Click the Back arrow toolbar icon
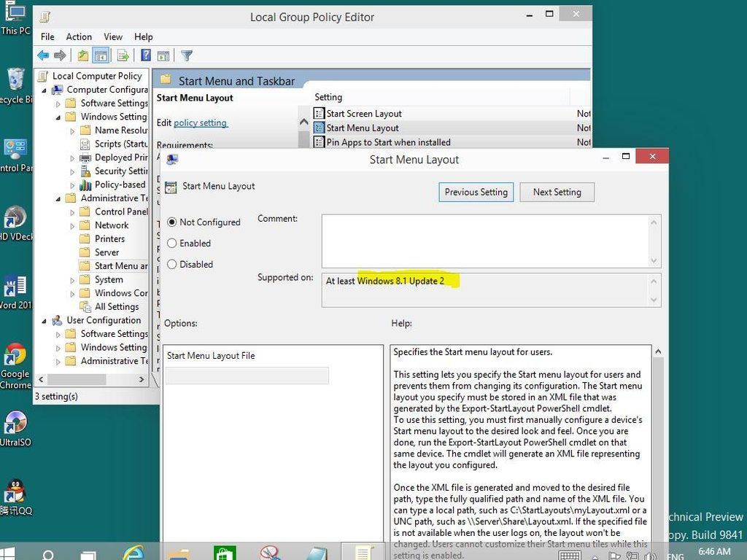Viewport: 747px width, 560px height. click(43, 55)
